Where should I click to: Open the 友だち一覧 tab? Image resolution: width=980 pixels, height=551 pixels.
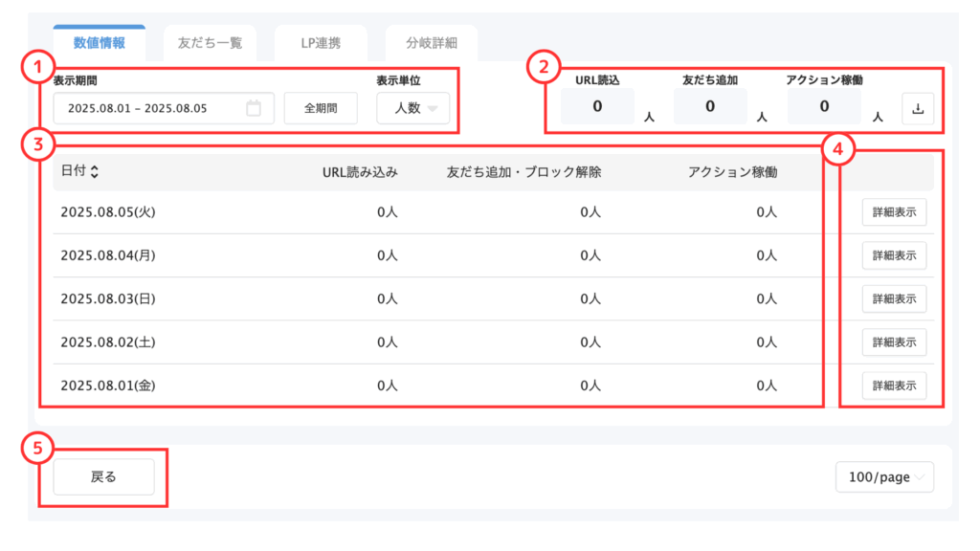(x=210, y=42)
